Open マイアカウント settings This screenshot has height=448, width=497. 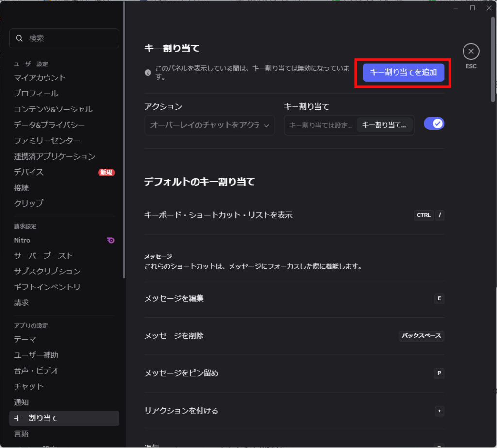click(x=40, y=78)
